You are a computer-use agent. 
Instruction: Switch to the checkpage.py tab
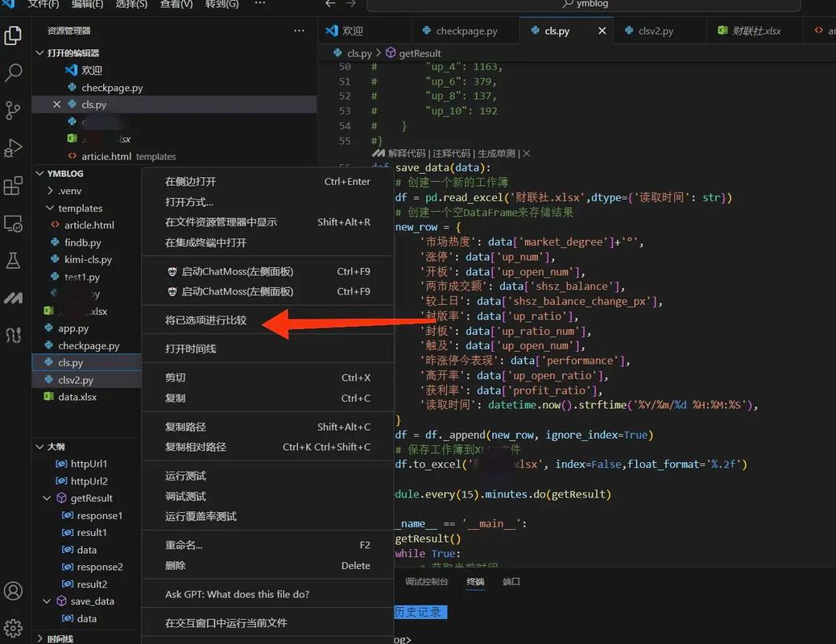pyautogui.click(x=466, y=30)
